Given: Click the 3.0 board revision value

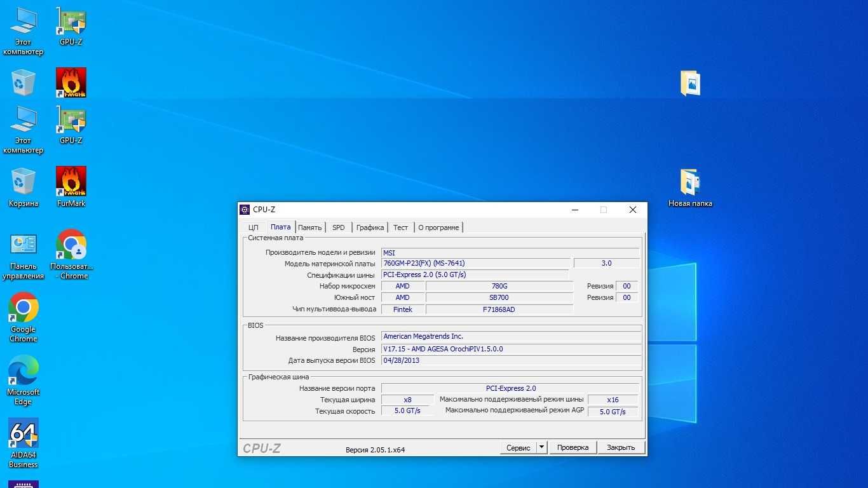Looking at the screenshot, I should point(606,263).
